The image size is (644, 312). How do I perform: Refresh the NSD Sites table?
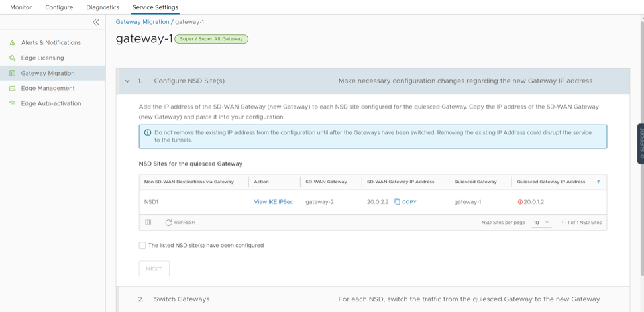click(x=180, y=223)
